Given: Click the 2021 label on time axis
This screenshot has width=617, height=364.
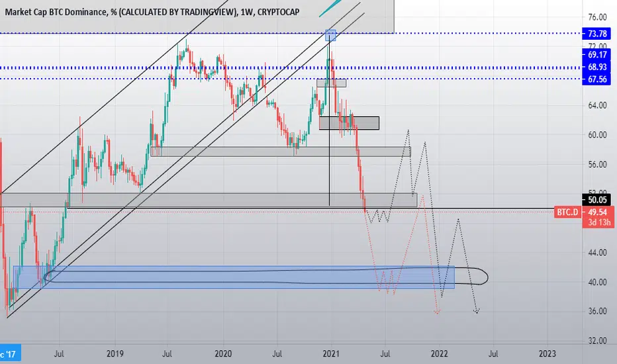Looking at the screenshot, I should pyautogui.click(x=331, y=354).
